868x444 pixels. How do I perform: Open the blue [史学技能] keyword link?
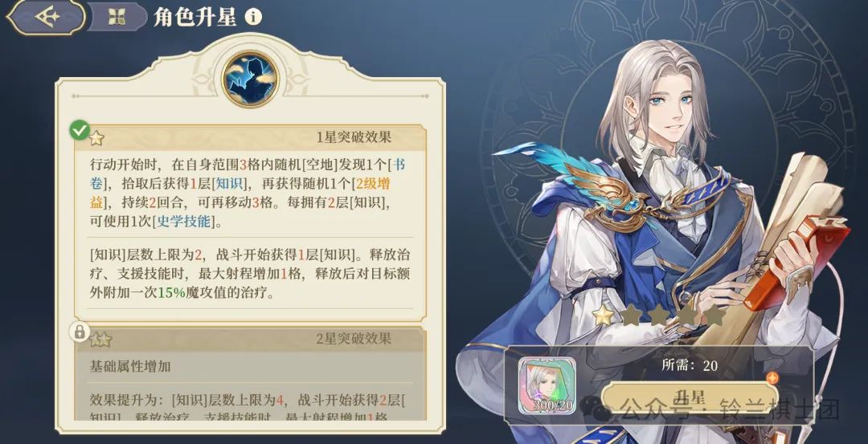pos(184,222)
